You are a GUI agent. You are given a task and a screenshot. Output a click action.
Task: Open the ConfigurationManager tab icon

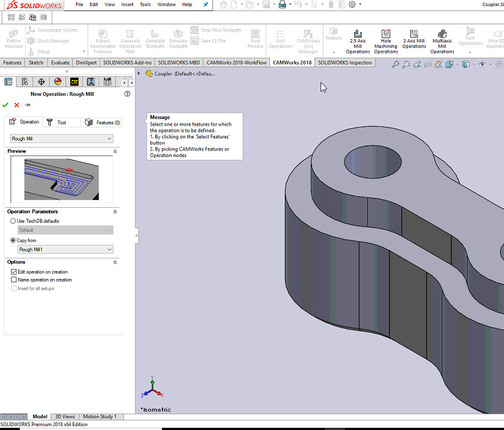pyautogui.click(x=25, y=82)
